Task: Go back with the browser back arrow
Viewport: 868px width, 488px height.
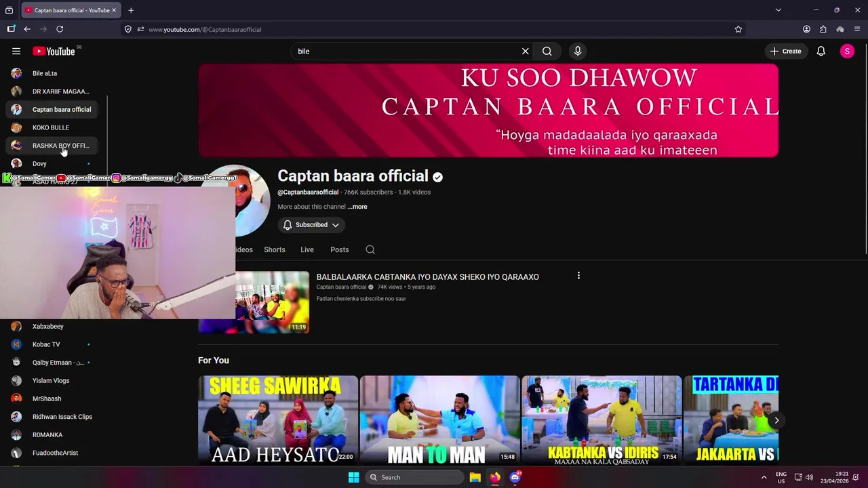Action: tap(27, 29)
